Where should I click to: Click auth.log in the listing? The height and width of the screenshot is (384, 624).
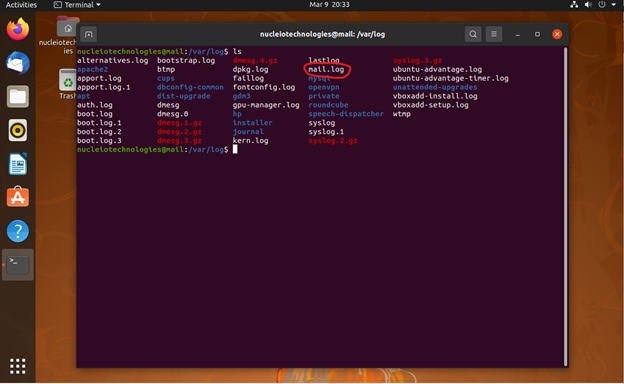(95, 105)
